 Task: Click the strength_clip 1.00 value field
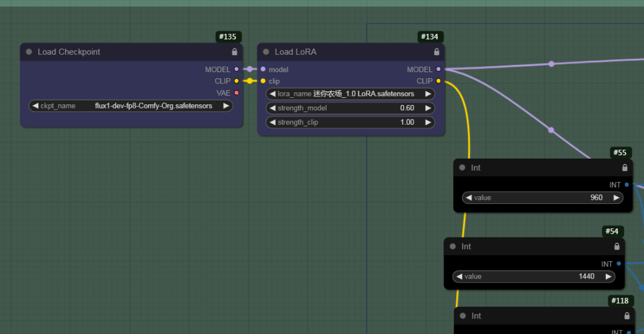pyautogui.click(x=351, y=122)
